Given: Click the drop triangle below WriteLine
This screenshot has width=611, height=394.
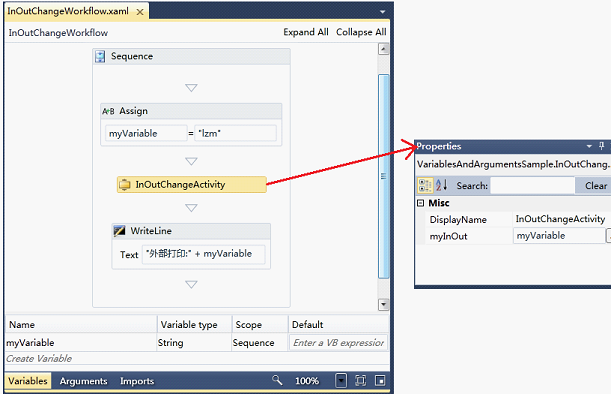Looking at the screenshot, I should (x=191, y=284).
